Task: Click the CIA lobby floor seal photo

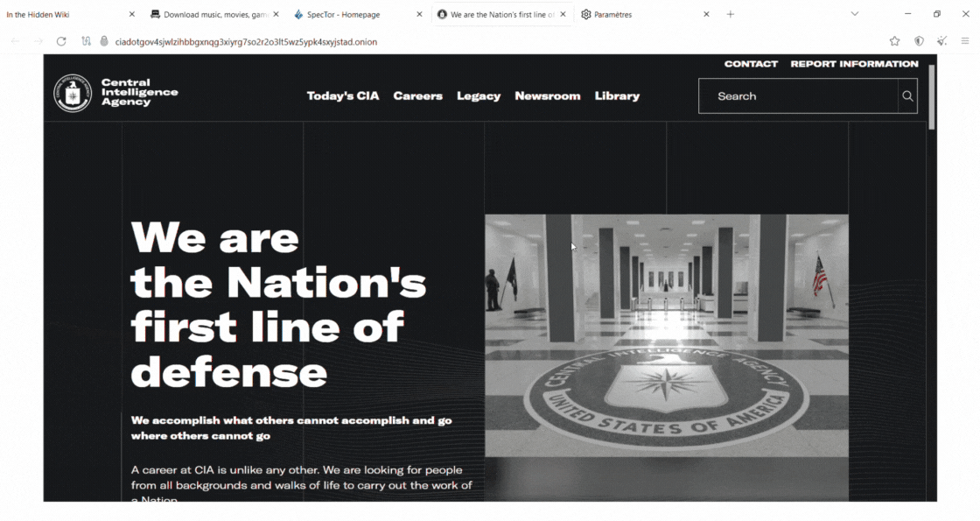Action: click(666, 335)
